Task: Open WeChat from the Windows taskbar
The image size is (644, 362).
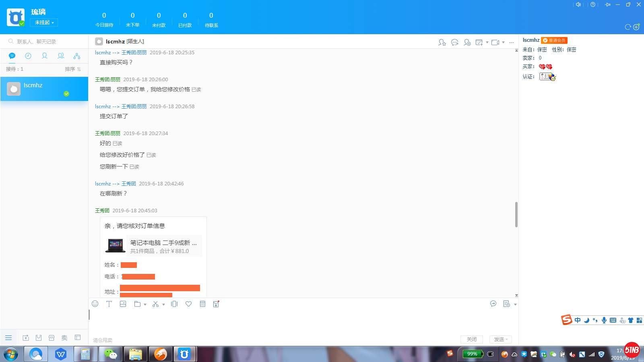Action: 111,354
